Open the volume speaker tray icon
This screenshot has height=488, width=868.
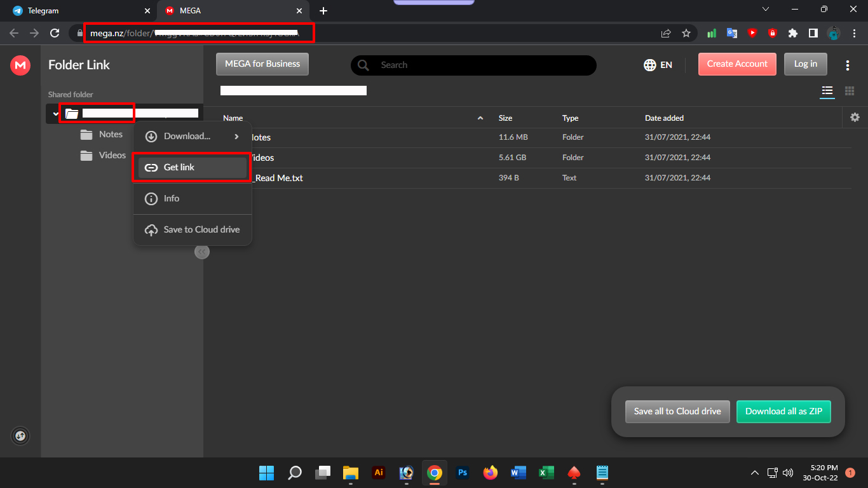(788, 473)
